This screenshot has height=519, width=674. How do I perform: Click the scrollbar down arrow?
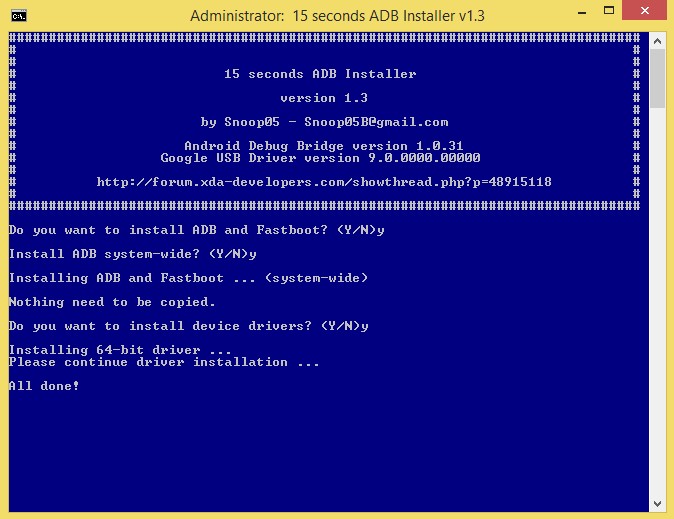657,503
